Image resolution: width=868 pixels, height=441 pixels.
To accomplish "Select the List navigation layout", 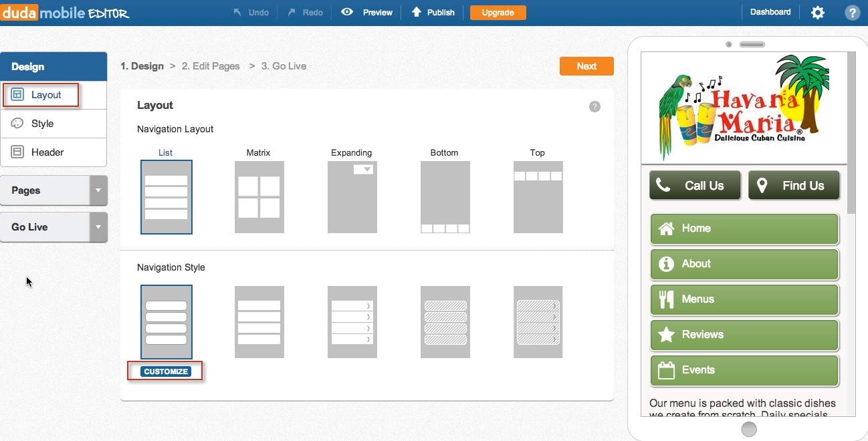I will [x=167, y=197].
